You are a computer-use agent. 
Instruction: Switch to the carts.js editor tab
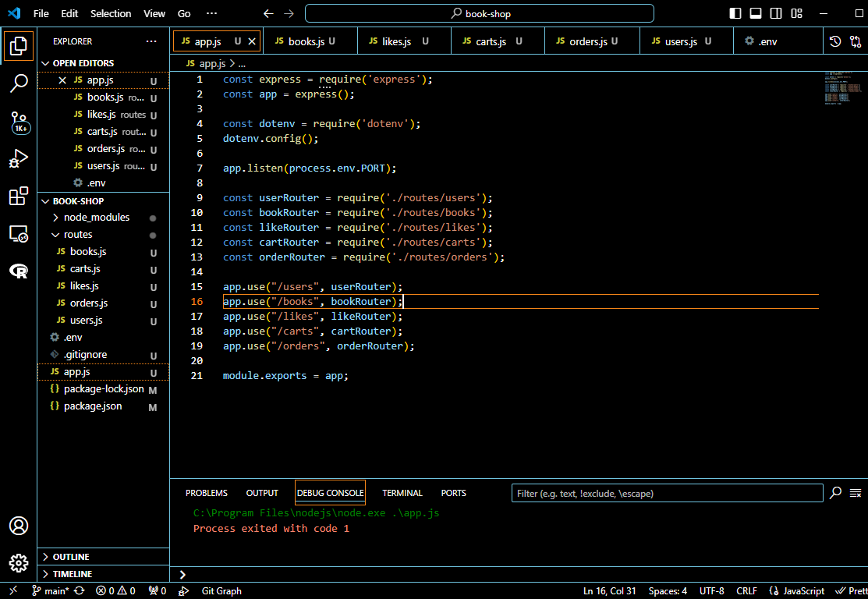click(498, 41)
